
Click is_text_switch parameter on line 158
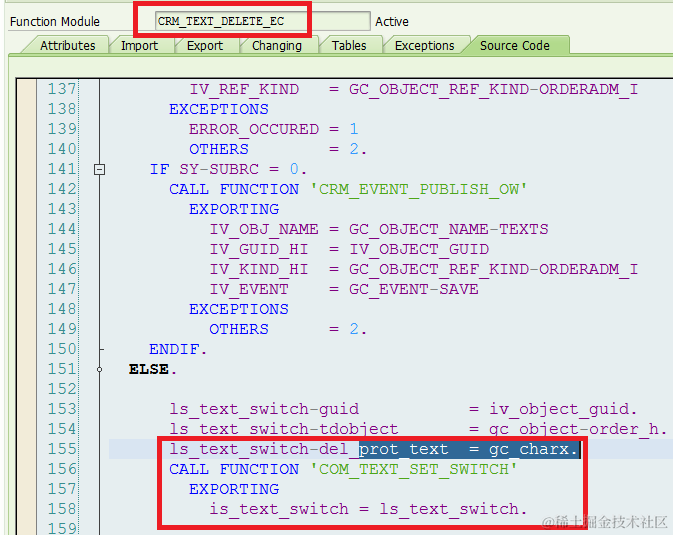click(x=279, y=509)
